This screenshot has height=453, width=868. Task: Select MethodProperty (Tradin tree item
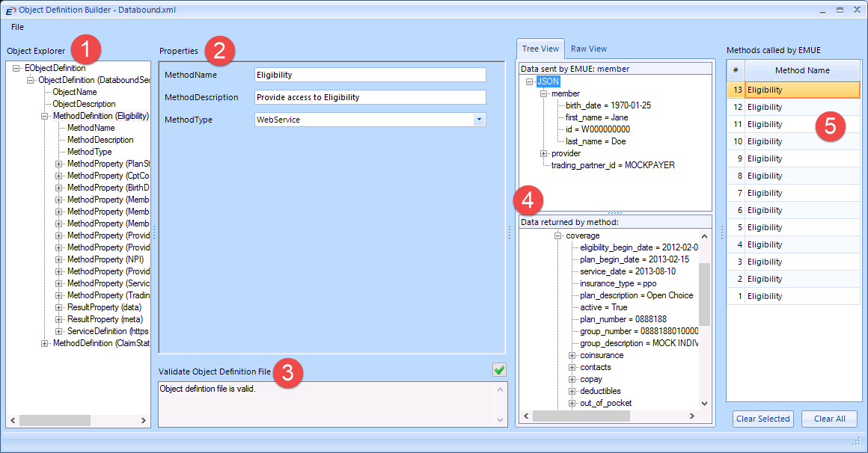(109, 295)
